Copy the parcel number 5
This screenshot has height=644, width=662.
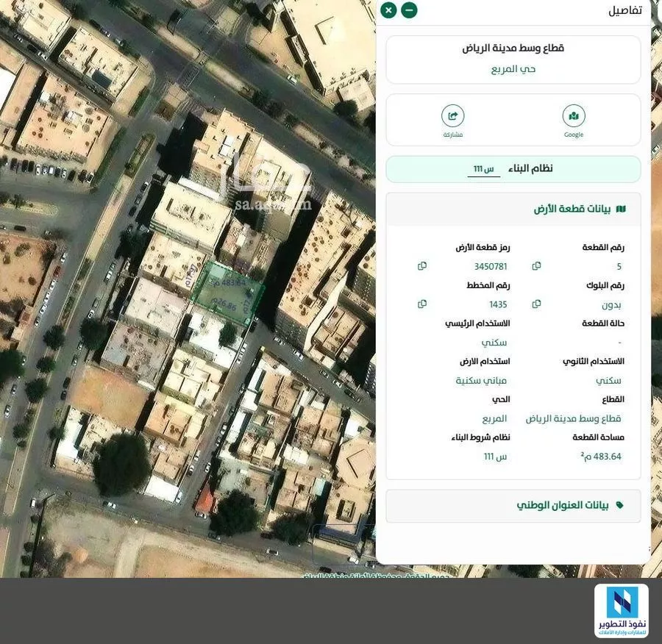[x=536, y=266]
